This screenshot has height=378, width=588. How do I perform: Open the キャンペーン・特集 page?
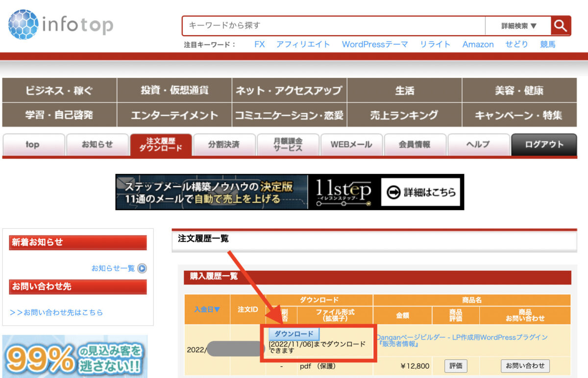519,115
